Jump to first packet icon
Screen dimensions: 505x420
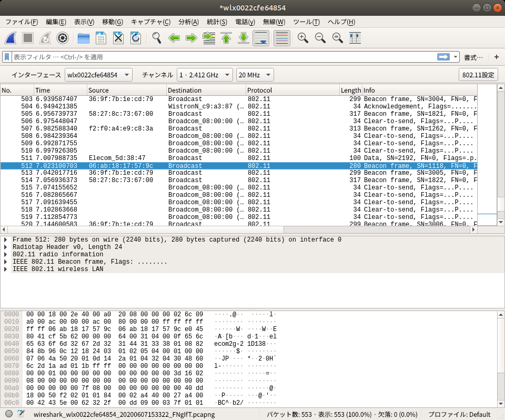pos(226,38)
